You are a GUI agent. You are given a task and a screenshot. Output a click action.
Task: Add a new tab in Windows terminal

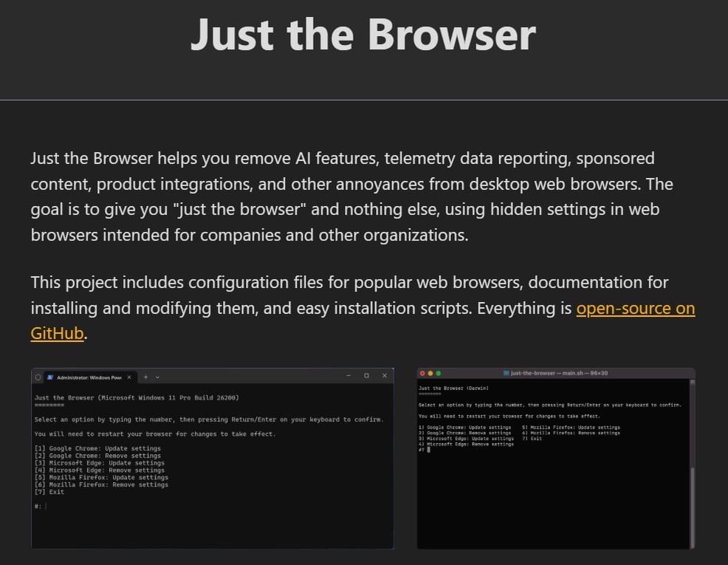(x=145, y=377)
